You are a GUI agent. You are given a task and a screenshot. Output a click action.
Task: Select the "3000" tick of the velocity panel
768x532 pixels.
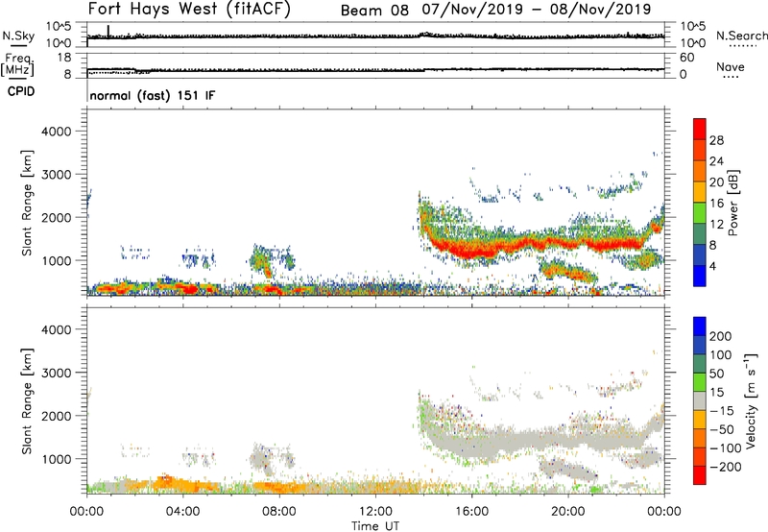click(56, 373)
